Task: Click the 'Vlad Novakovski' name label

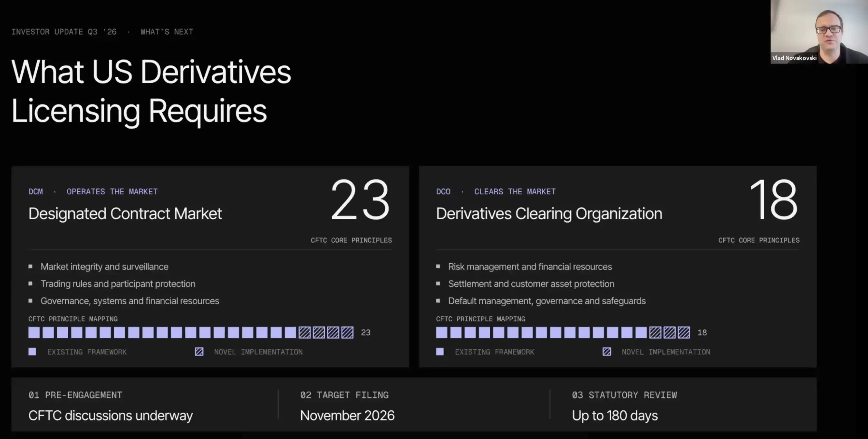Action: 794,58
